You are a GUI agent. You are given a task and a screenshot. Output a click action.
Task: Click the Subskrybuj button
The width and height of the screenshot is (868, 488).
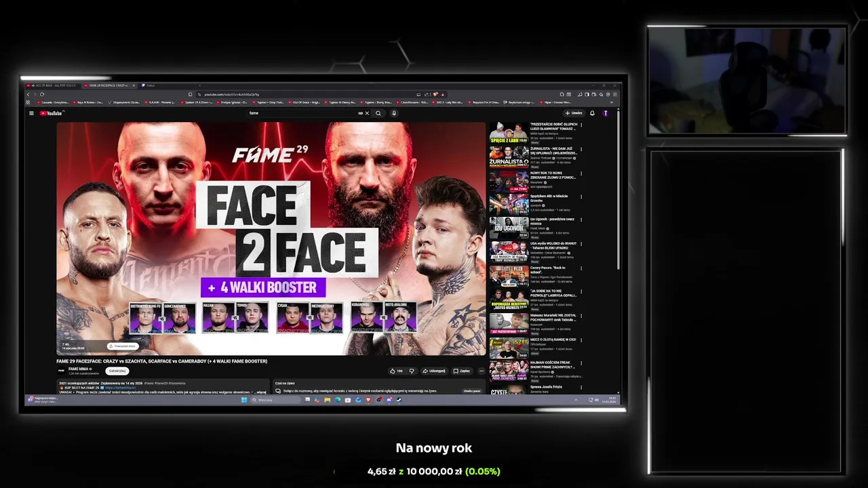point(117,371)
